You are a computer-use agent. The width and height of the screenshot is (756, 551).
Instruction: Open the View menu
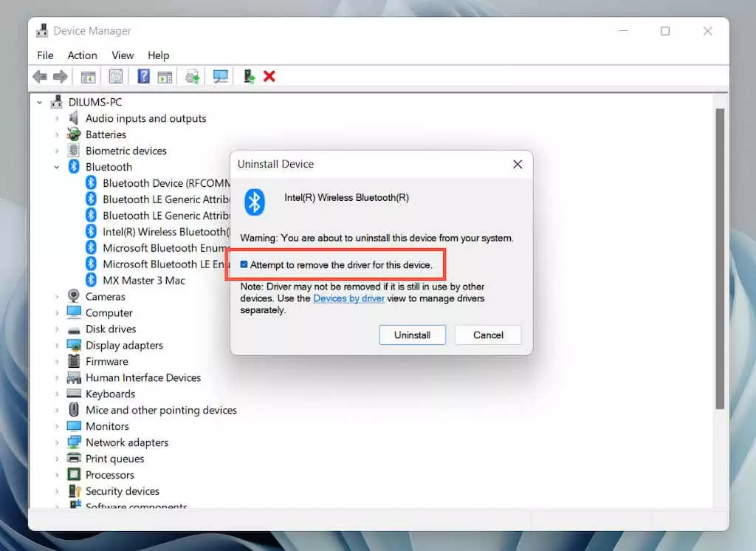(123, 55)
